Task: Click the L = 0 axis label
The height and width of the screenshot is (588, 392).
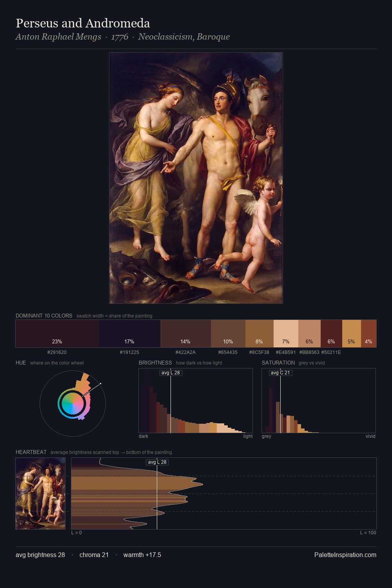Action: pos(76,533)
